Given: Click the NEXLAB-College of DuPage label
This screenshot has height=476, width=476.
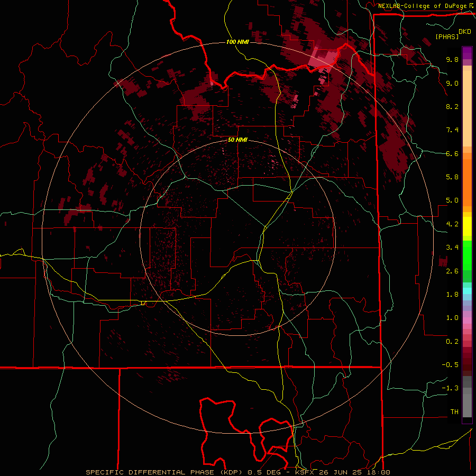Looking at the screenshot, I should [422, 6].
